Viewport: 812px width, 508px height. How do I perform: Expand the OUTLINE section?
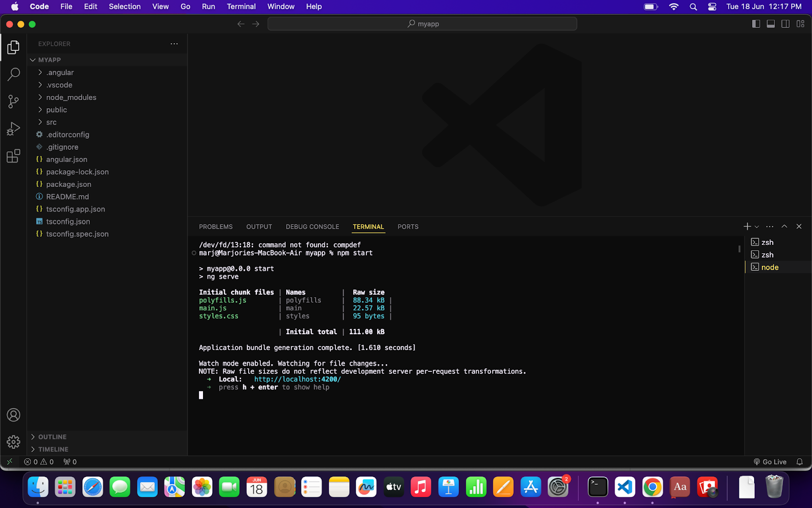(52, 437)
